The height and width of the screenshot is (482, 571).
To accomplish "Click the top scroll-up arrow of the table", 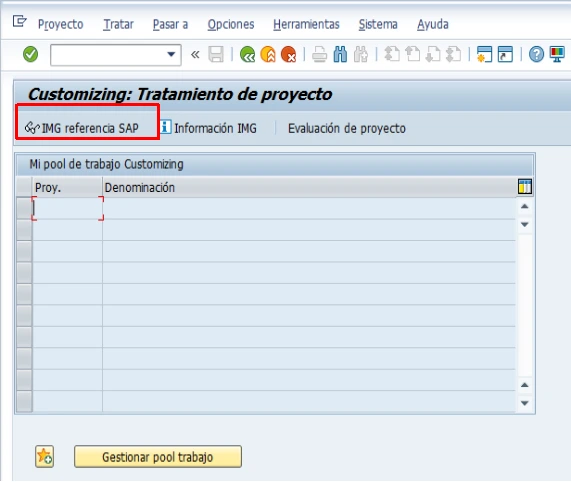I will click(x=525, y=206).
